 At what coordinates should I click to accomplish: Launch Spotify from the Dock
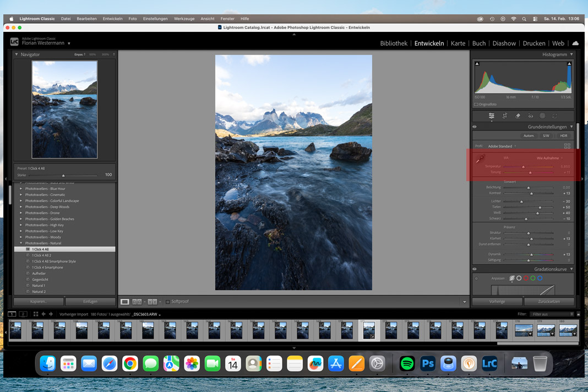[x=407, y=363]
